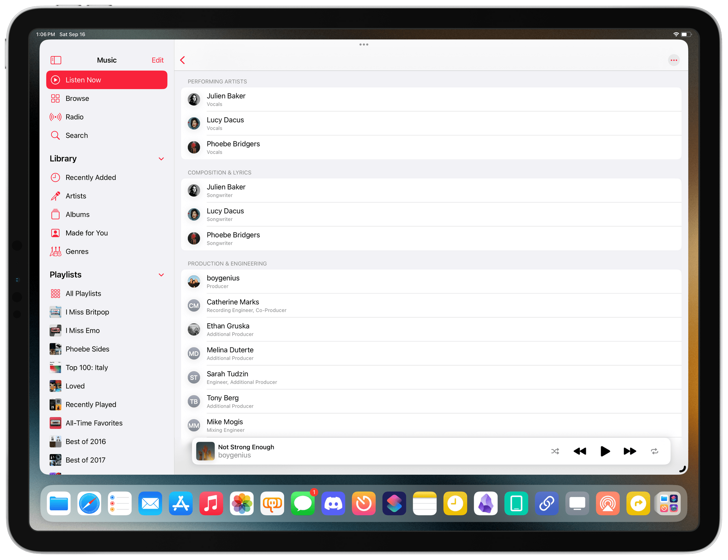Tap the multitasking three-dot handle
Viewport: 728px width, 560px height.
tap(364, 44)
